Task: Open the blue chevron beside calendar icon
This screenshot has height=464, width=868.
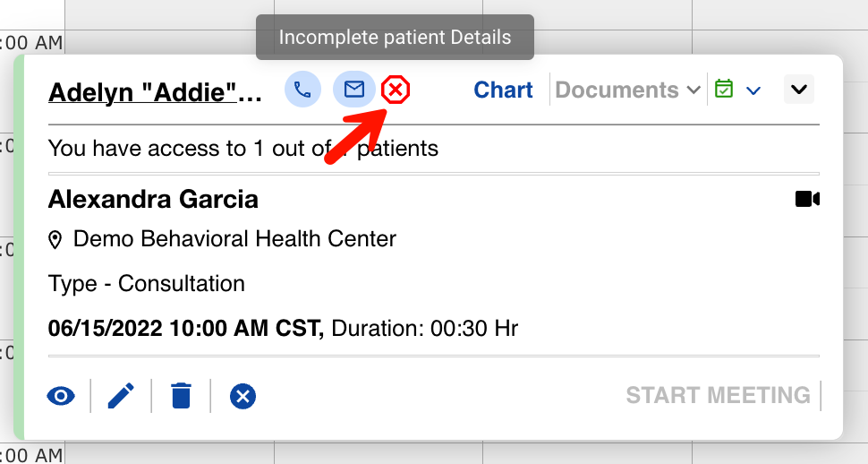Action: tap(753, 90)
